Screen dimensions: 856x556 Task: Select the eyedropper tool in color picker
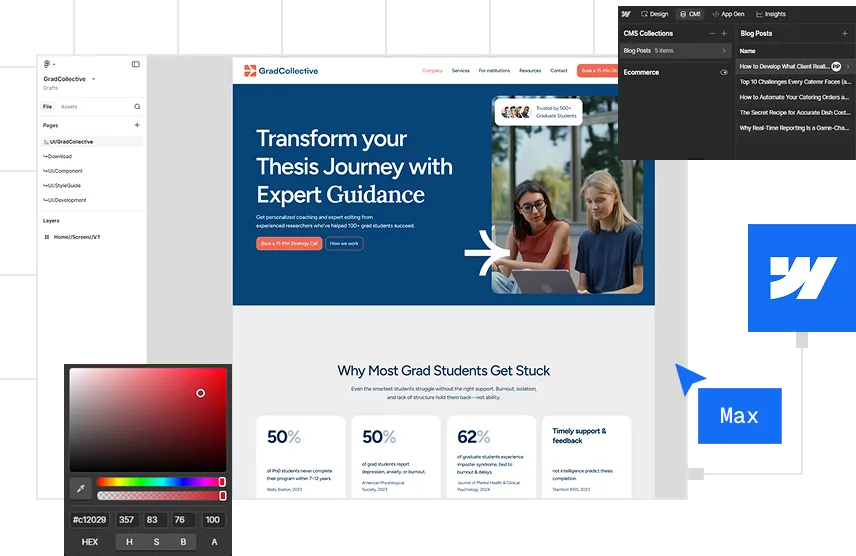click(x=81, y=488)
